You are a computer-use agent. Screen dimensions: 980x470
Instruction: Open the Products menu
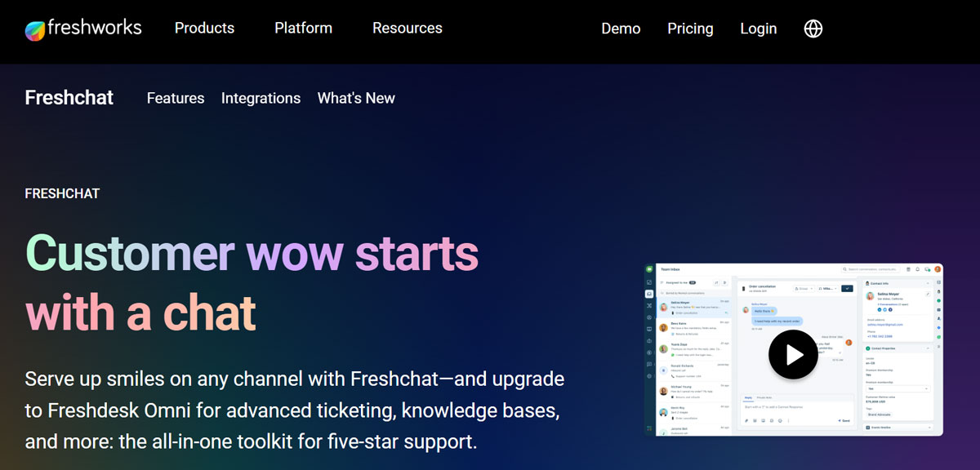coord(204,28)
